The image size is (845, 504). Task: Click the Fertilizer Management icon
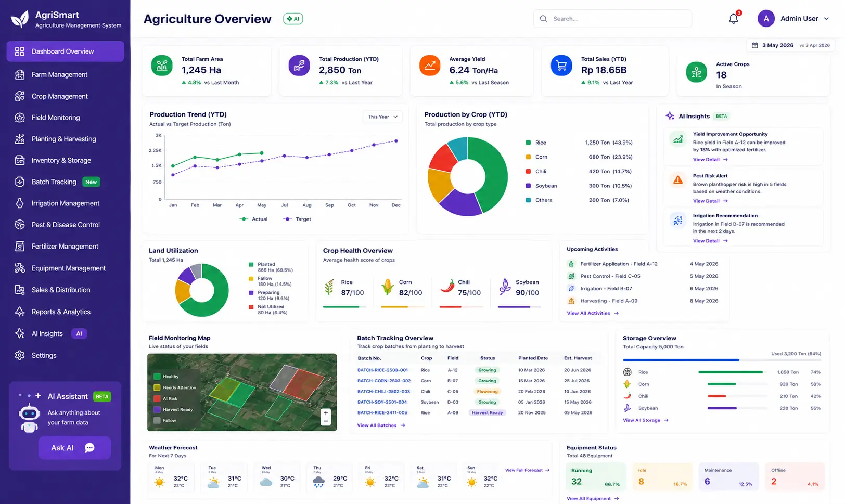tap(20, 247)
